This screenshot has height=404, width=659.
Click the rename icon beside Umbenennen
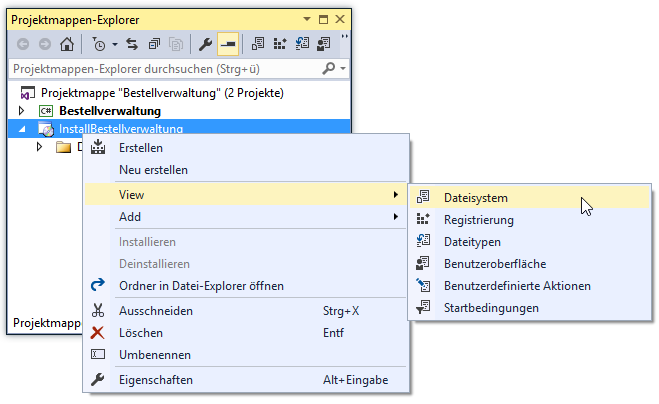[98, 354]
